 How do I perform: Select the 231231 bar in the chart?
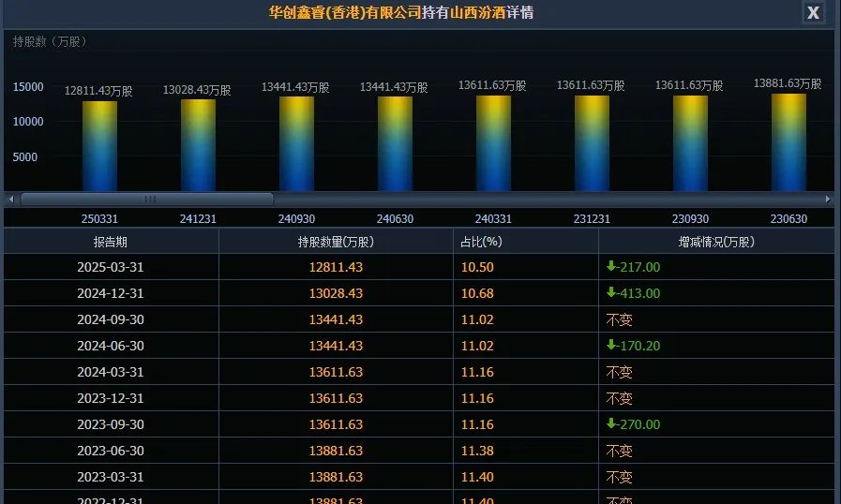[592, 143]
